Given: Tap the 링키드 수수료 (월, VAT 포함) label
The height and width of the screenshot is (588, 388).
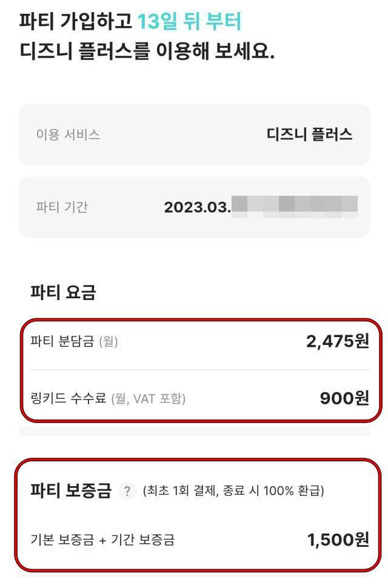Looking at the screenshot, I should point(82,399).
